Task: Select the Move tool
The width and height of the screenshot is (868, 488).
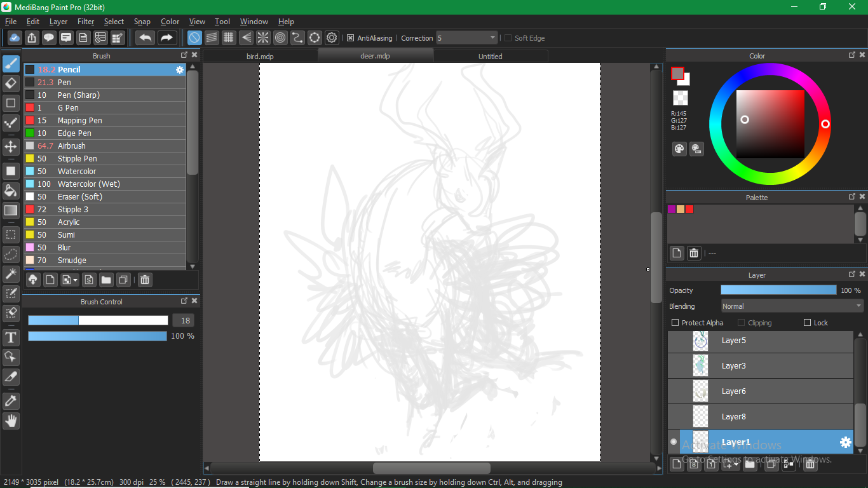Action: (11, 147)
